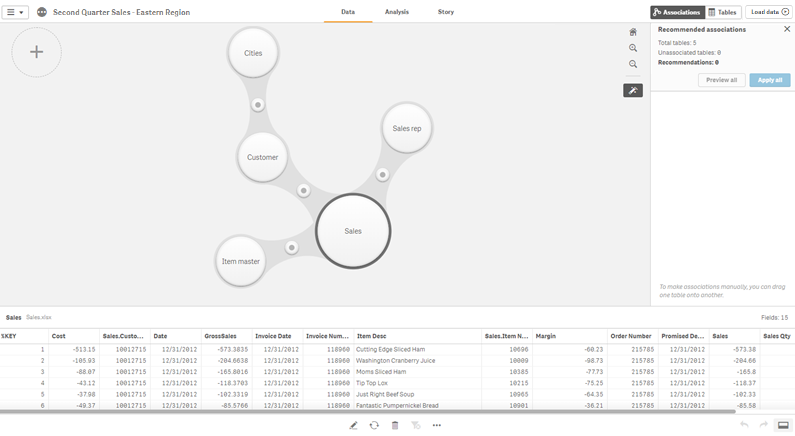Viewport: 795px width, 436px height.
Task: Toggle the recommendations magic wand button
Action: point(633,90)
